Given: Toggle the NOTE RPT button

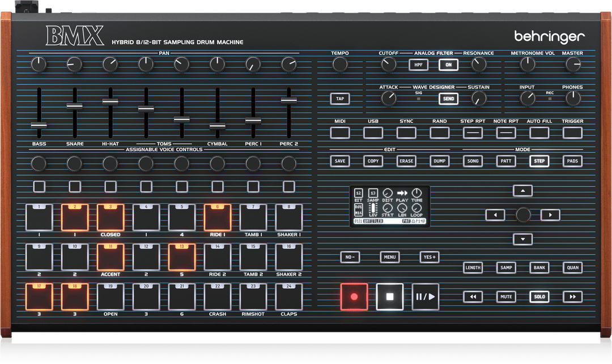Looking at the screenshot, I should pos(506,133).
